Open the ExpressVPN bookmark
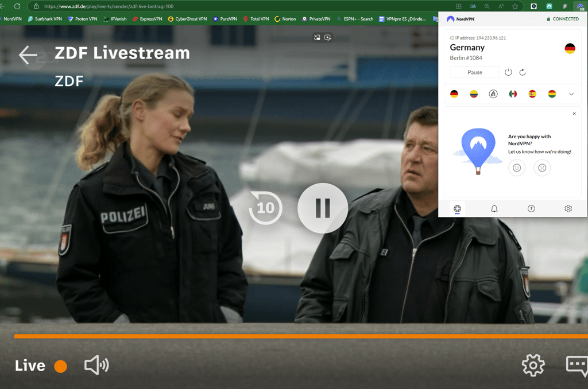The height and width of the screenshot is (389, 588). pos(147,19)
